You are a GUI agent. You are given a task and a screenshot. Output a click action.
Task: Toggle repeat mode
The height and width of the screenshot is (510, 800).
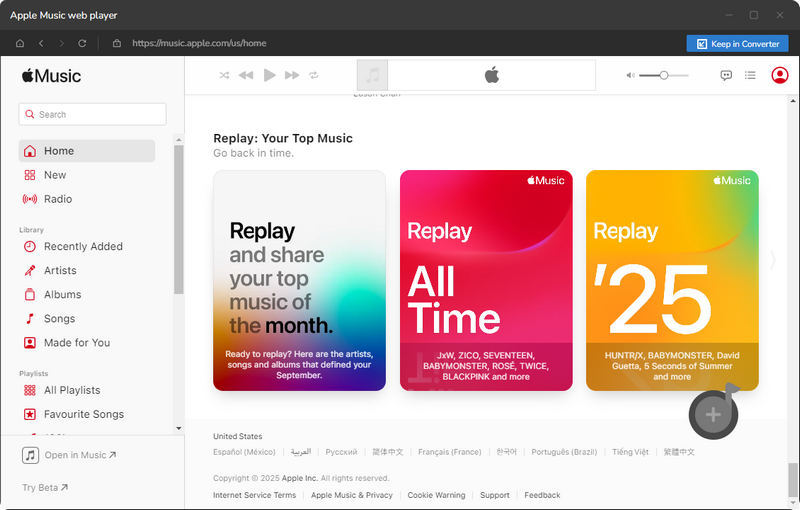tap(314, 75)
